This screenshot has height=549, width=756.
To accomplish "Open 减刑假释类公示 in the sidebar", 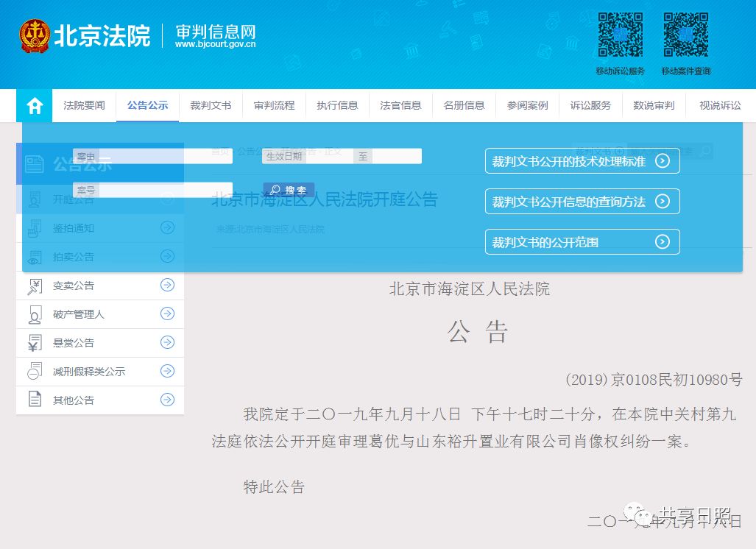I will coord(100,372).
